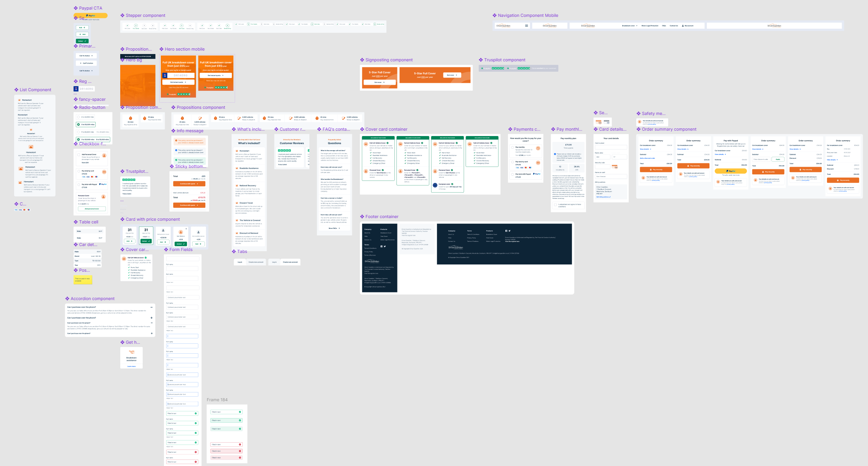Click the Card number input field
The image size is (868, 466).
pos(611,147)
